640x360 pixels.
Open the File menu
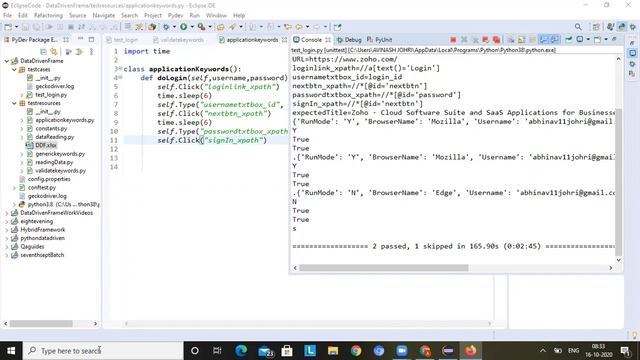pyautogui.click(x=7, y=16)
